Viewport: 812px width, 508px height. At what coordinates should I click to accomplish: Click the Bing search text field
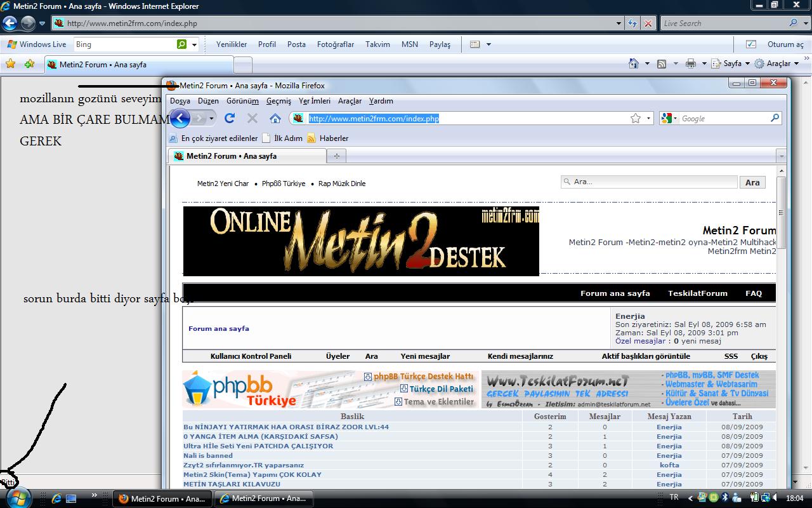125,44
